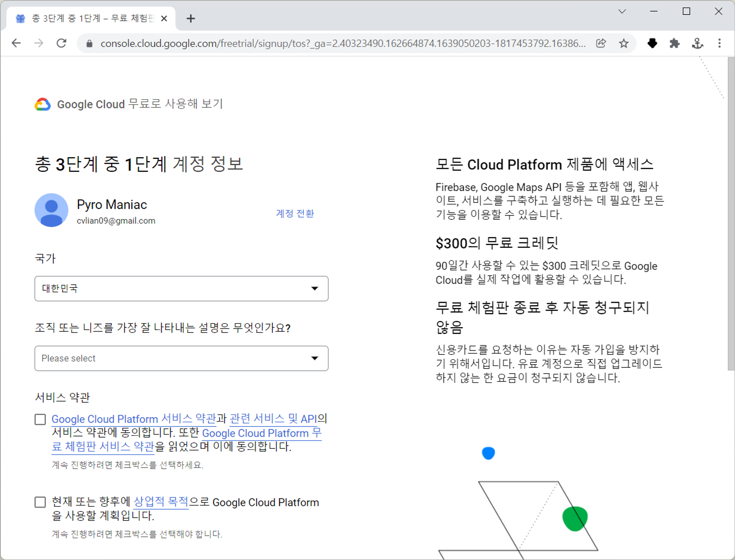Viewport: 735px width, 560px height.
Task: Open the black shield extension icon
Action: [652, 43]
